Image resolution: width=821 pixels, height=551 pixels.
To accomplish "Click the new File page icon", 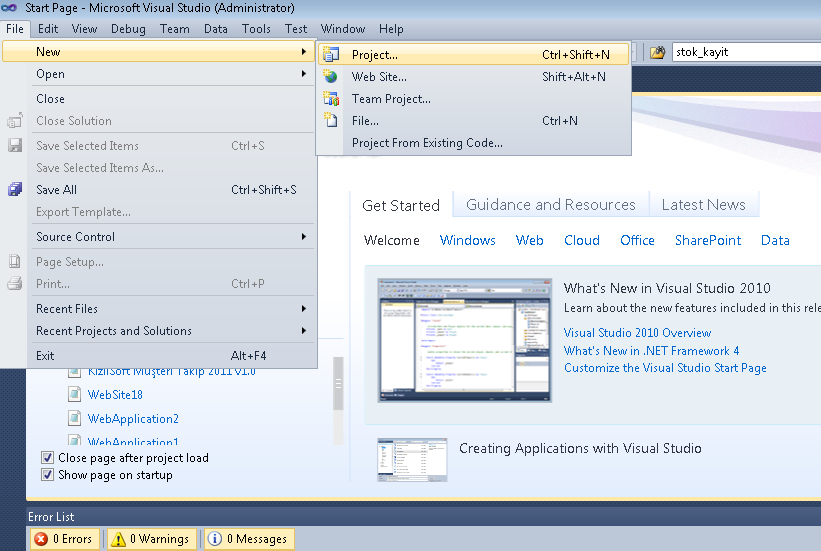I will (x=330, y=120).
